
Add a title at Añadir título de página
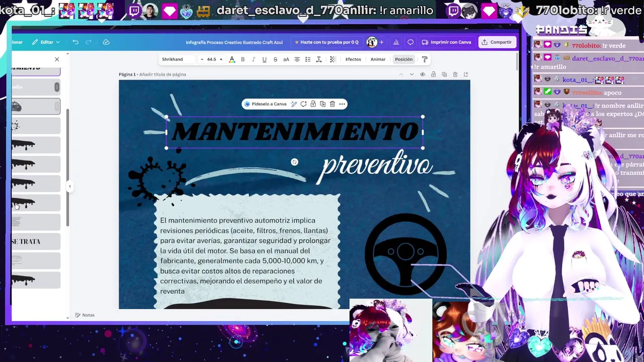[163, 74]
